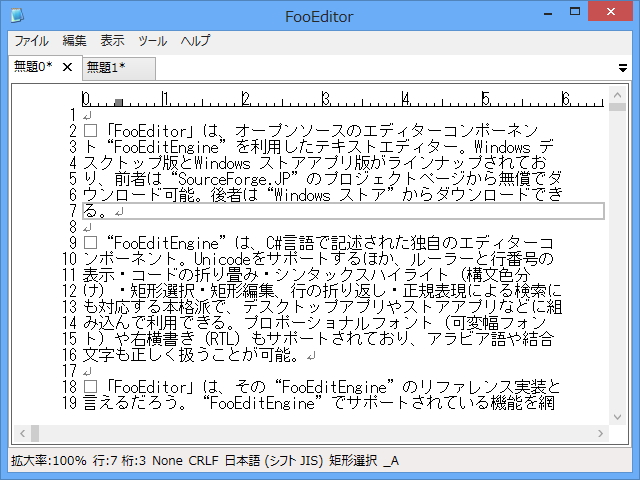640x480 pixels.
Task: Click the horizontal scrollbar left arrow
Action: pyautogui.click(x=22, y=433)
